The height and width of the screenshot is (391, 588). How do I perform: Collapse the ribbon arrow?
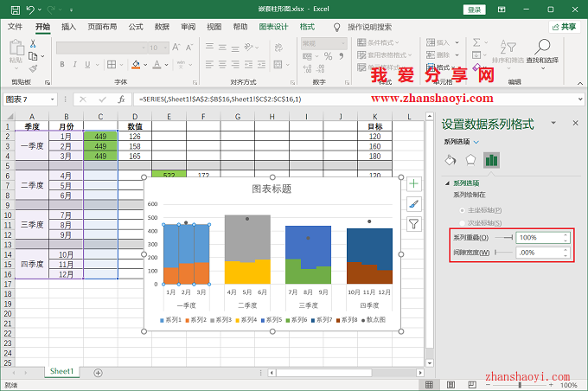tap(580, 83)
